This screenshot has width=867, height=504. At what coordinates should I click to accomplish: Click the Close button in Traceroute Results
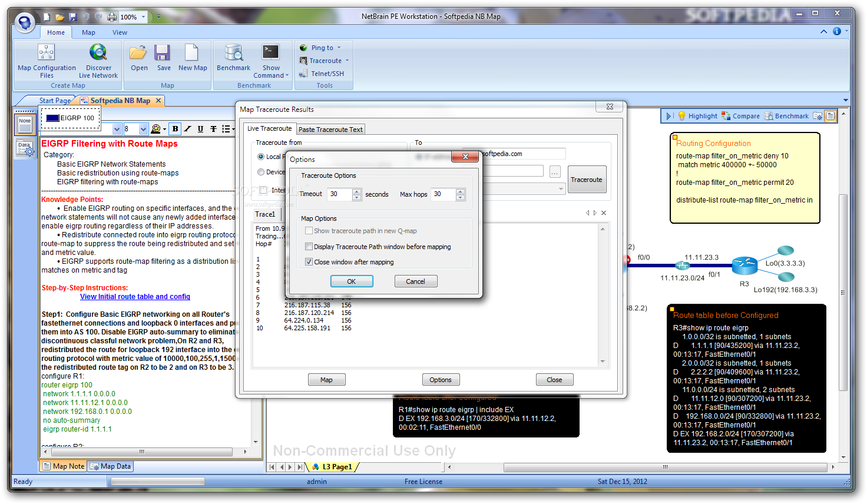click(x=554, y=380)
